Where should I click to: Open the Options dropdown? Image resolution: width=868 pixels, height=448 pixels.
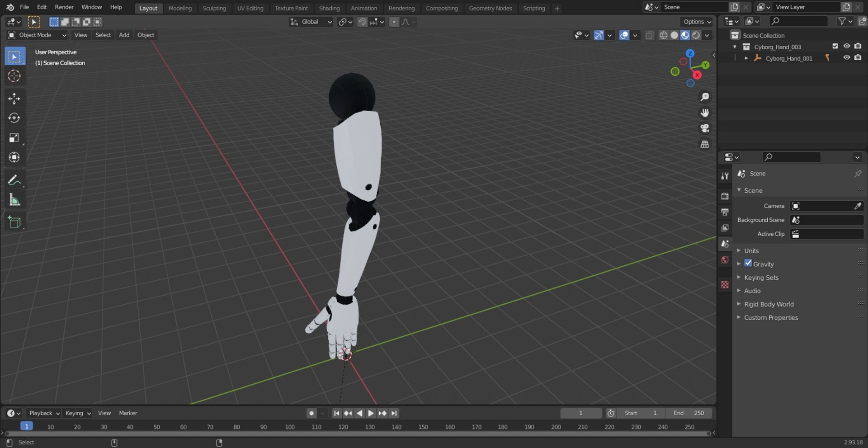point(697,22)
